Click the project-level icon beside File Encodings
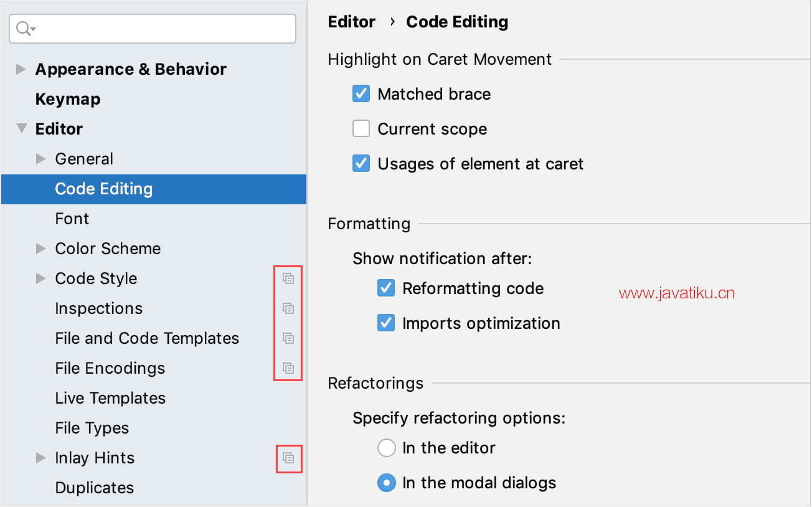This screenshot has height=507, width=812. 288,368
